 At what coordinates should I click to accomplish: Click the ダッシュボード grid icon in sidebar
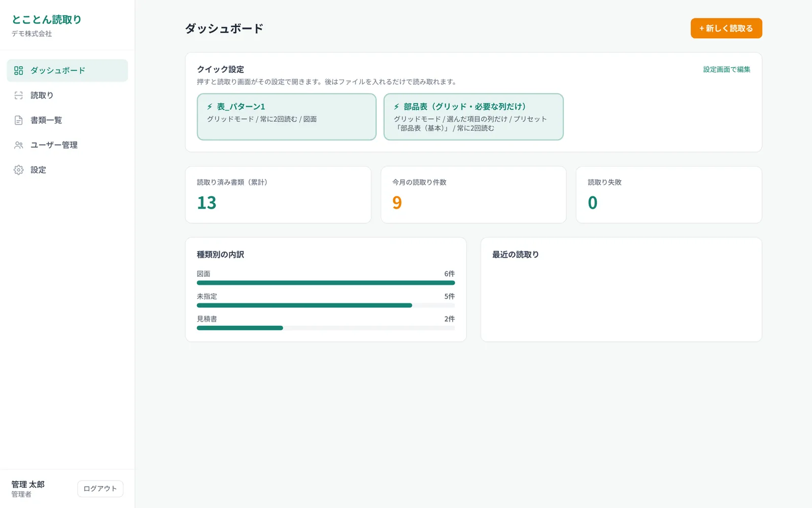click(x=19, y=71)
